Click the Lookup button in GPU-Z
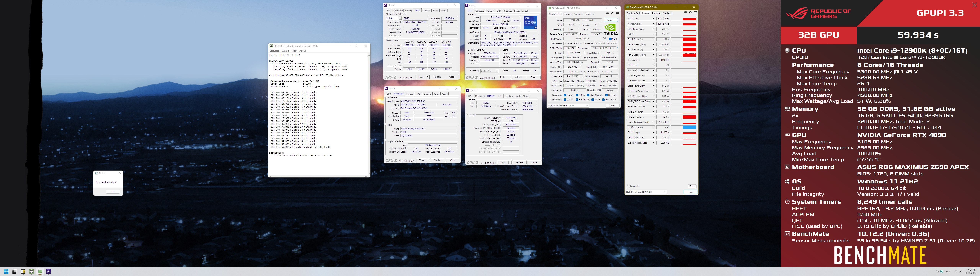 coord(611,20)
